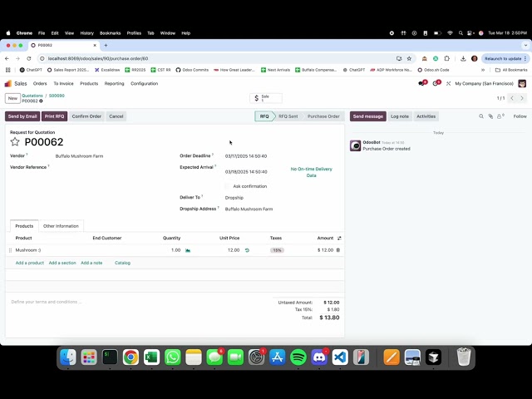Open Chrome downloads icon
The width and height of the screenshot is (532, 399).
463,59
